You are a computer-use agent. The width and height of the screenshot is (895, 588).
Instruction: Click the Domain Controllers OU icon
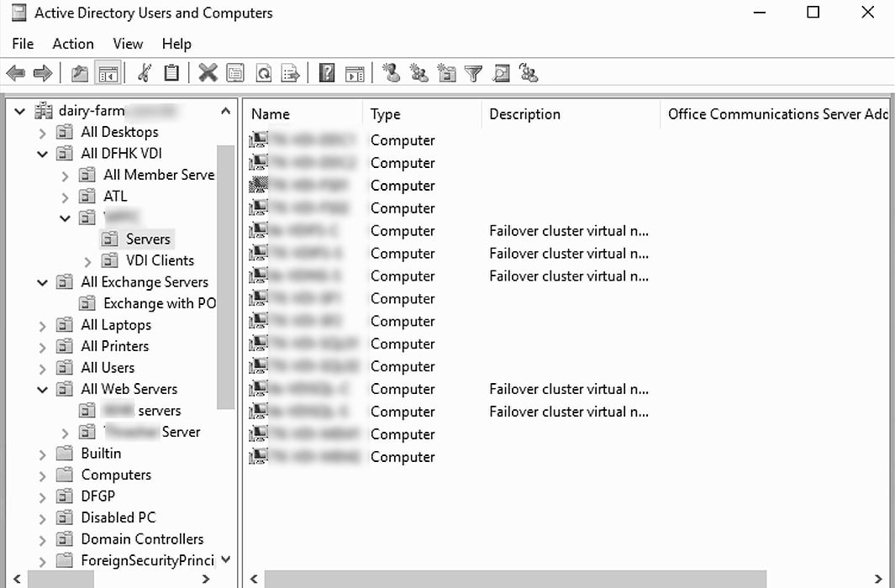65,539
